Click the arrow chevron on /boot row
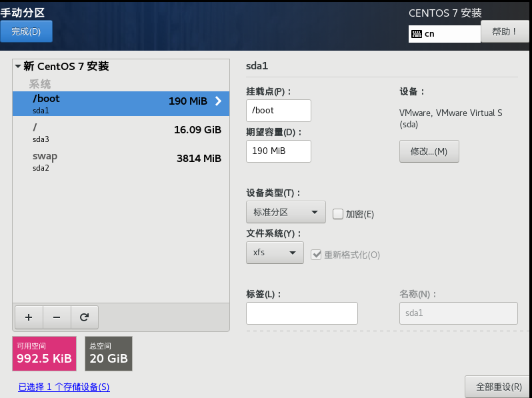532x398 pixels. [219, 101]
